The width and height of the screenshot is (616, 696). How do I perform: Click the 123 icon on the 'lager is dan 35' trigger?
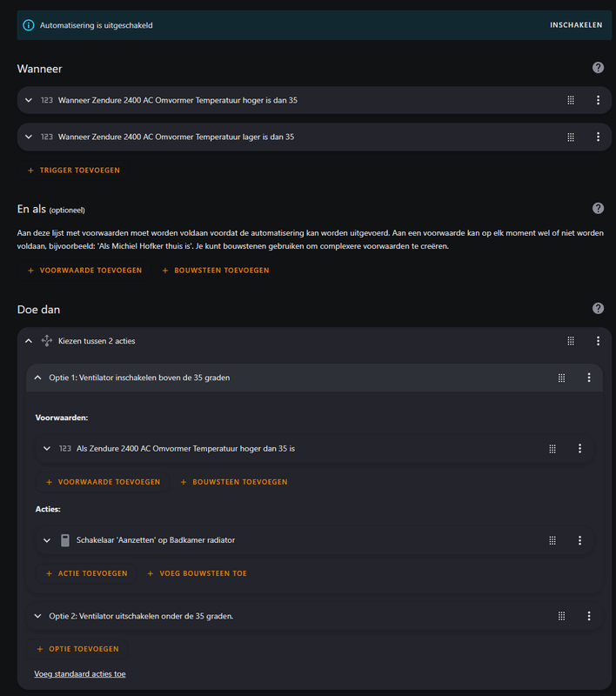pyautogui.click(x=47, y=137)
